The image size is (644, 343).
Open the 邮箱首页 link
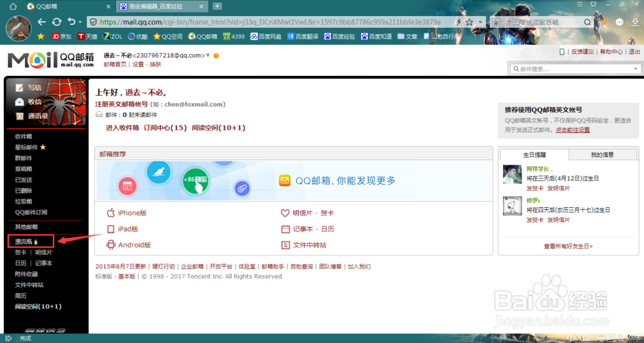coord(115,64)
